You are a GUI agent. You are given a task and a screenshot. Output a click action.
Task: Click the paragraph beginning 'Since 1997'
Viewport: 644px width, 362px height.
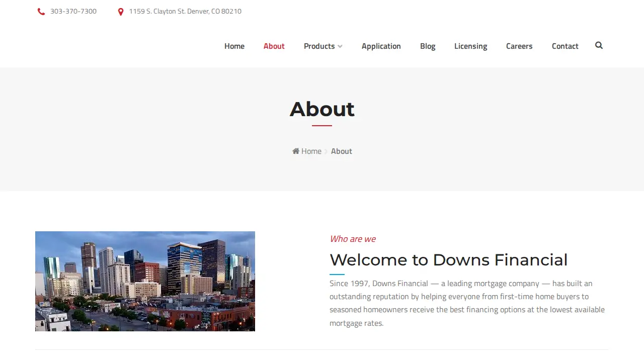click(x=468, y=303)
